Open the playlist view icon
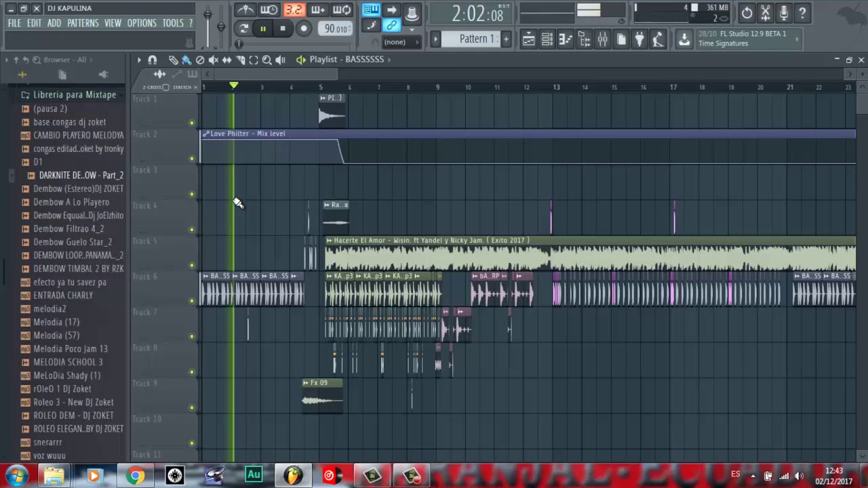868x488 pixels. pos(528,39)
